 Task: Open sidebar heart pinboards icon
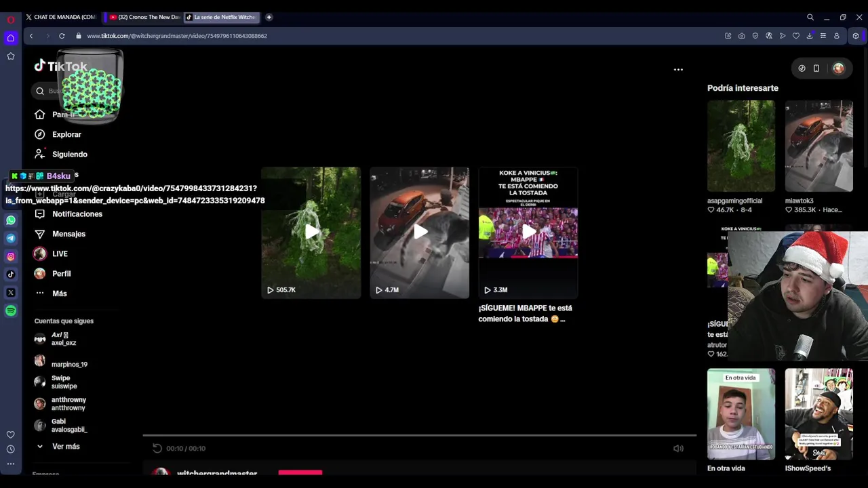click(x=11, y=434)
